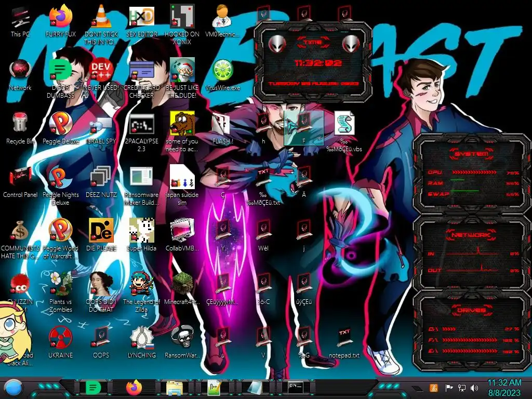Click the RAM usage row in System widget
The image size is (532, 399).
coord(473,183)
